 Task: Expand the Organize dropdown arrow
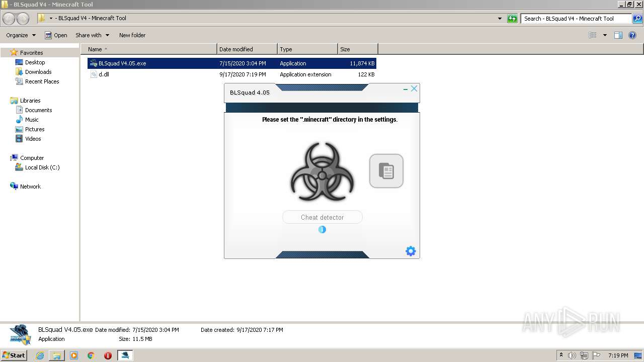34,35
